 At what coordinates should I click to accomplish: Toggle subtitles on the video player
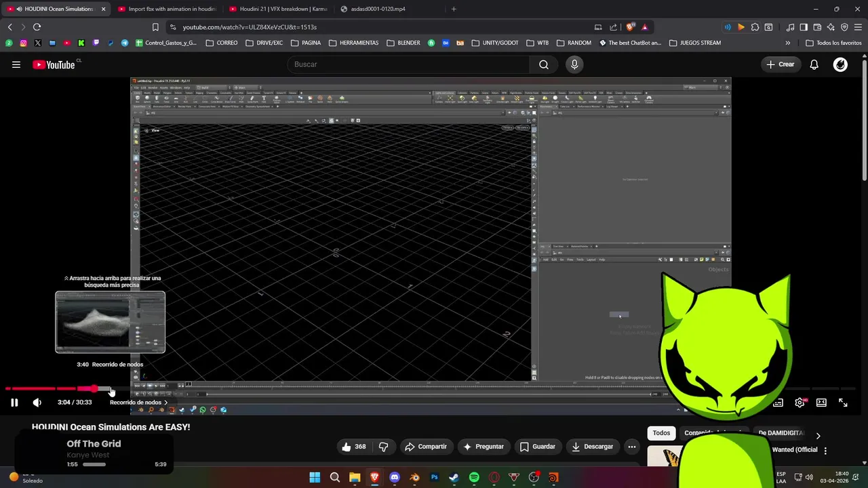tap(778, 403)
